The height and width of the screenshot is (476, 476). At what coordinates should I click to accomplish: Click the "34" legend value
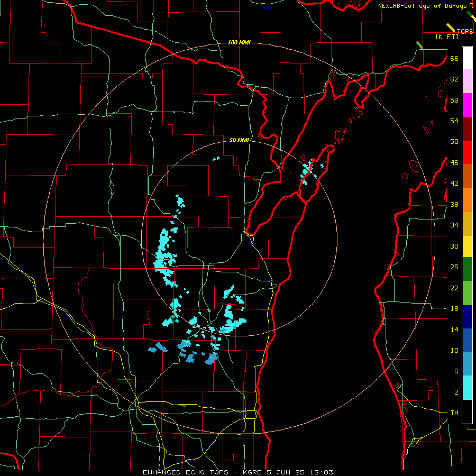click(x=454, y=225)
